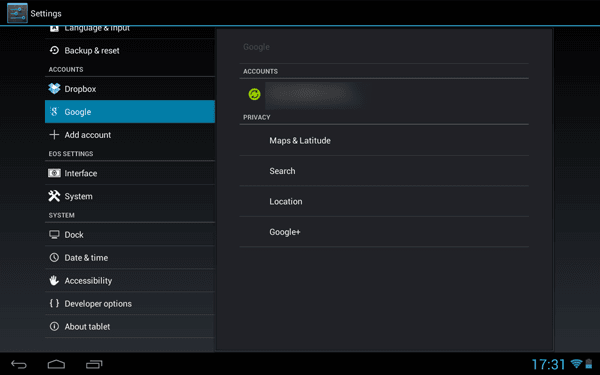Tap the System wrench-and-hammer icon
The image size is (600, 375).
(x=54, y=196)
